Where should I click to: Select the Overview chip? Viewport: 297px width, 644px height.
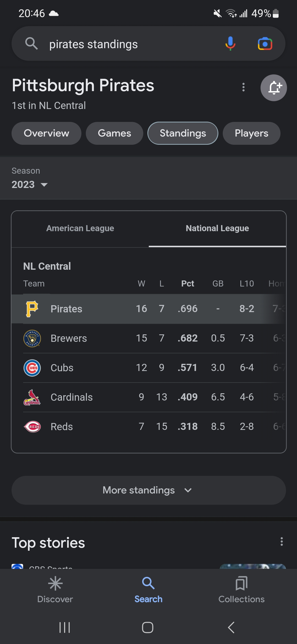[46, 133]
